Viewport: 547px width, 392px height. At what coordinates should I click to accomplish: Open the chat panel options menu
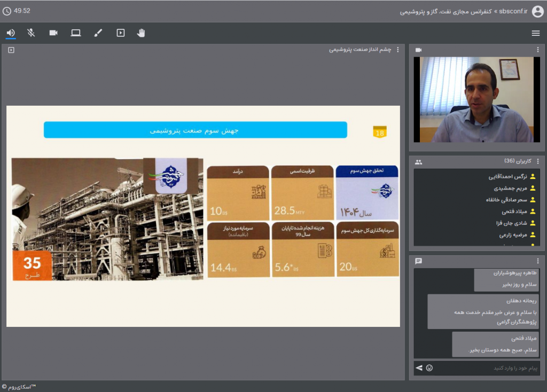538,261
